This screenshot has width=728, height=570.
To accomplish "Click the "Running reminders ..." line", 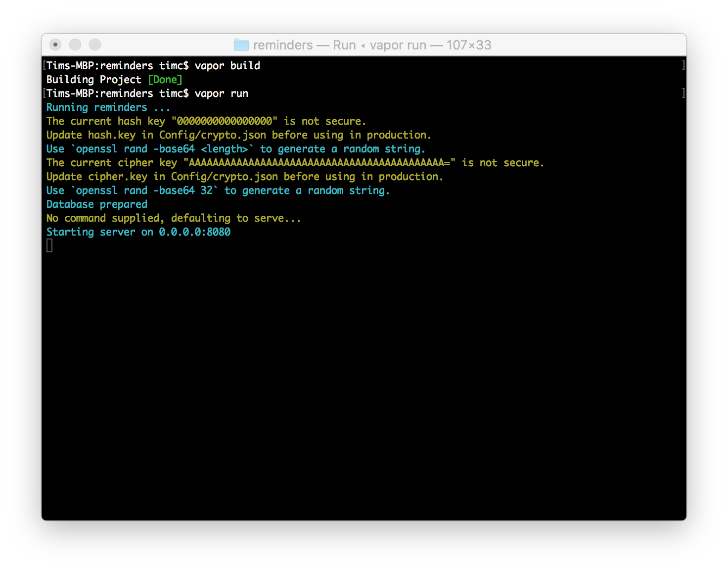I will [108, 107].
